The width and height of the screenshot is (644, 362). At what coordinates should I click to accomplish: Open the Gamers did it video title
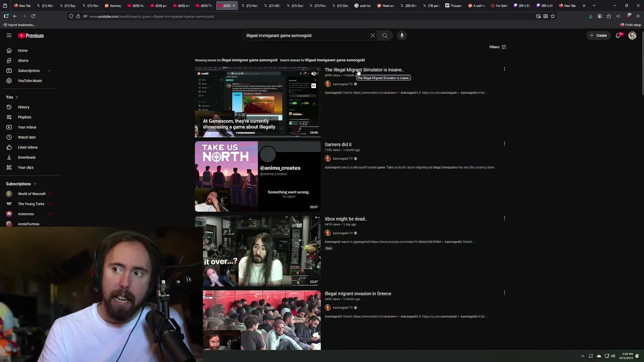338,144
